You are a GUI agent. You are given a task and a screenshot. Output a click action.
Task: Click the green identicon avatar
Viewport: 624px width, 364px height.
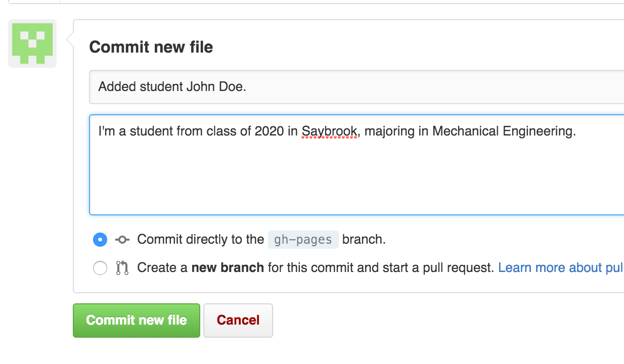(x=32, y=43)
